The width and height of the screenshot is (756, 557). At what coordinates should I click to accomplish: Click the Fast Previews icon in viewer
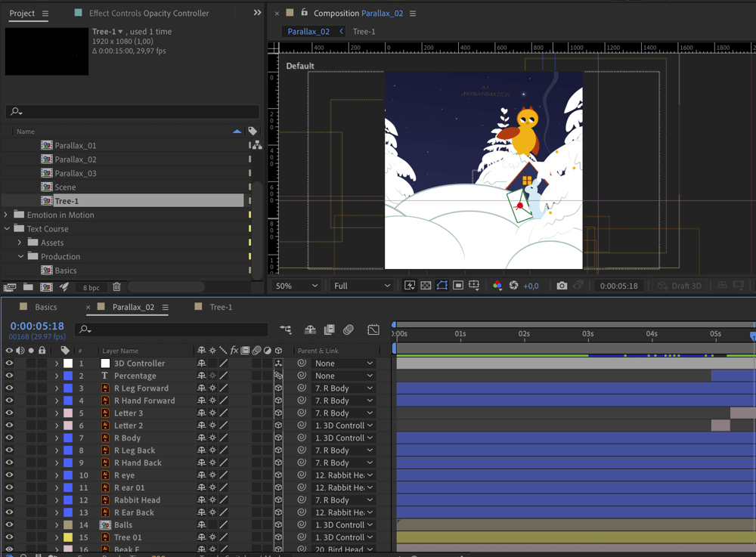[x=409, y=286]
